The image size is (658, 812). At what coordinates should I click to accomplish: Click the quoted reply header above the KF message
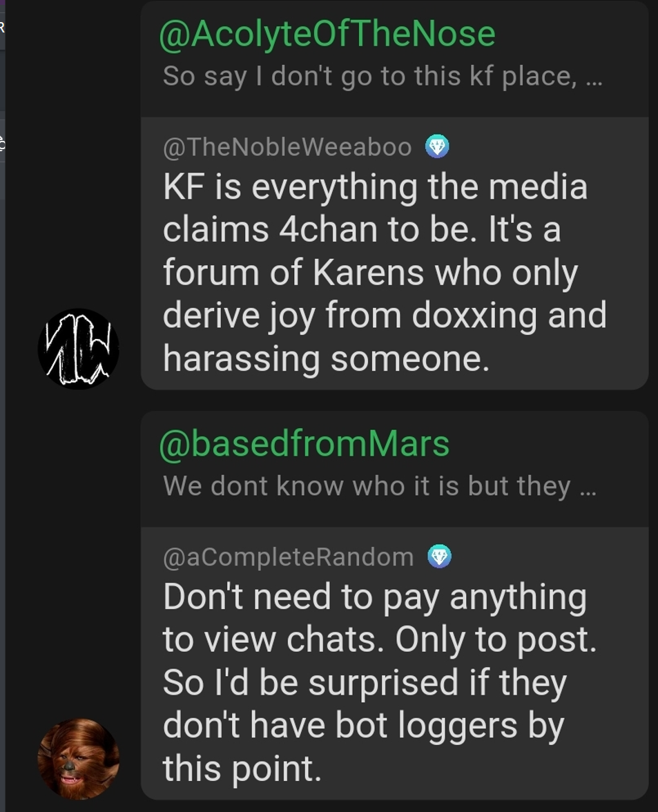[394, 59]
